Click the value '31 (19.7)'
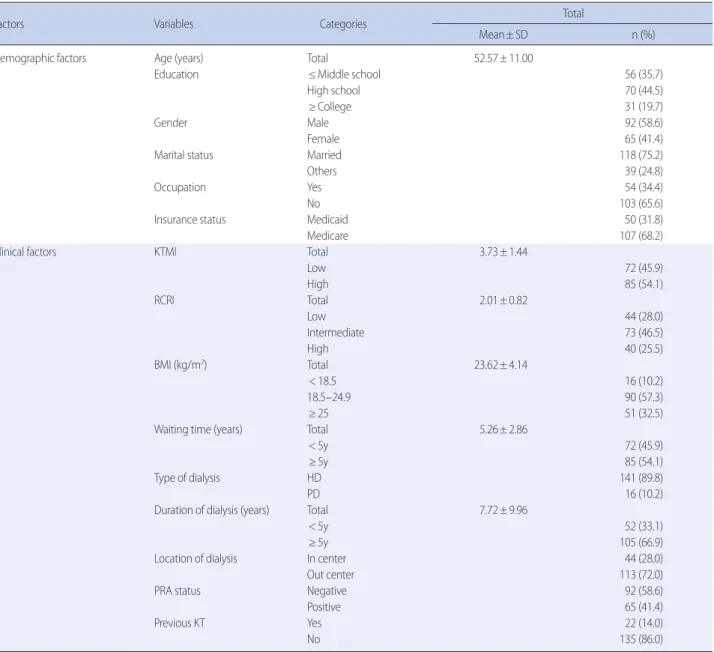 coord(643,107)
